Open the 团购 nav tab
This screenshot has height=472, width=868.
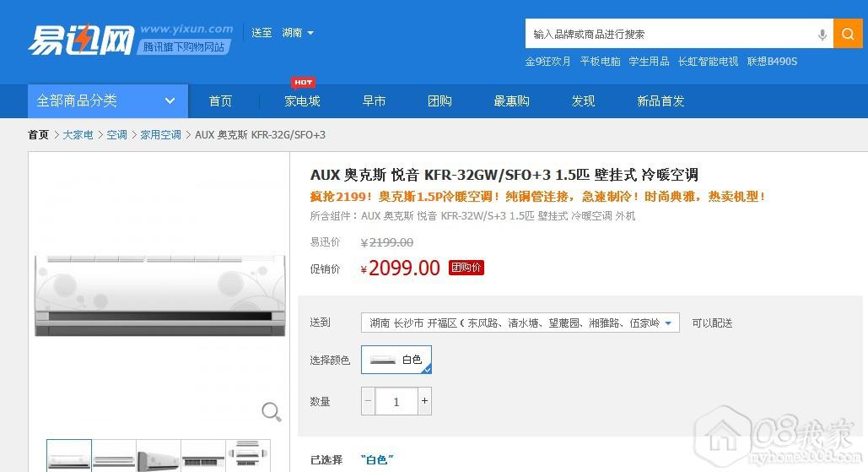(439, 101)
